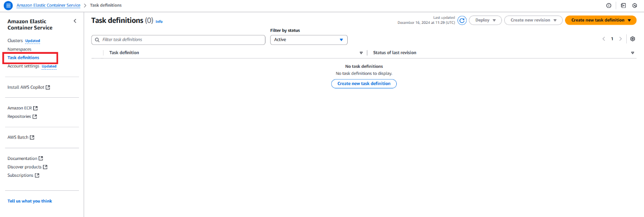Click Tell us what you think link

coord(30,201)
